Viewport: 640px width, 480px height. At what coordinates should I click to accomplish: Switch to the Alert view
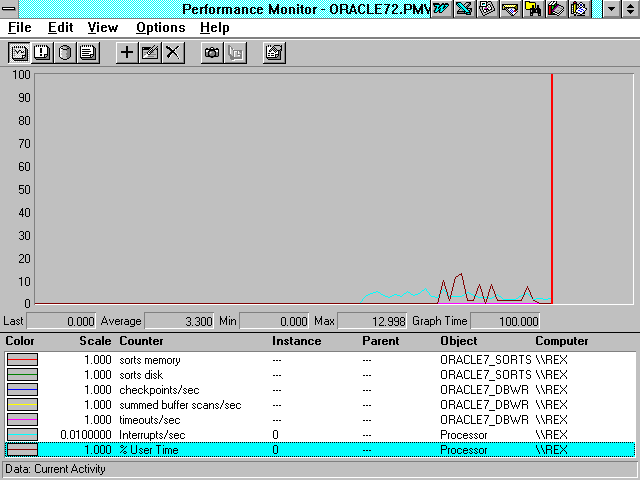point(42,53)
